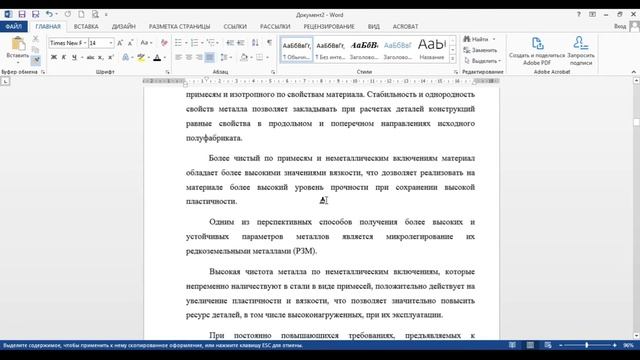
Task: Toggle paragraph marks (¶) display
Action: point(269,43)
